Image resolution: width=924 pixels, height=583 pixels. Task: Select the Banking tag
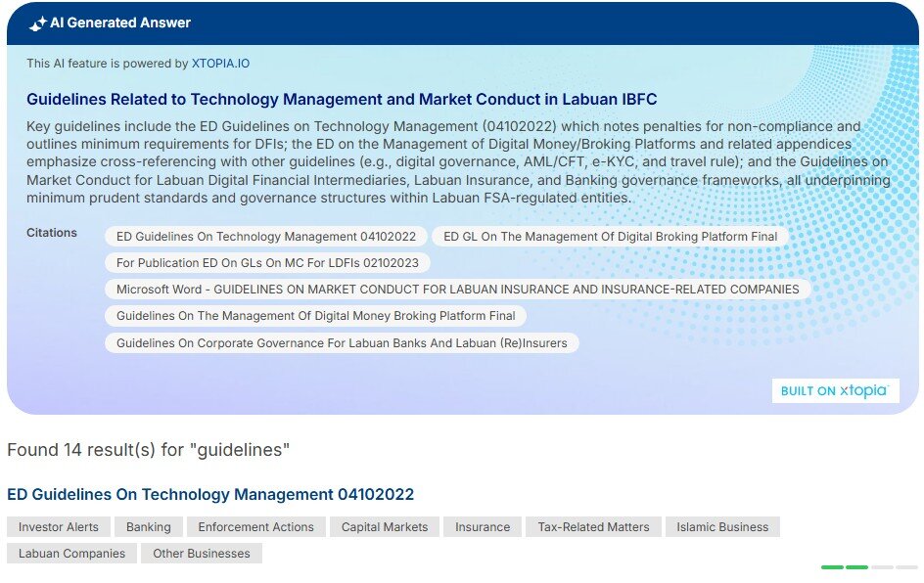tap(149, 527)
